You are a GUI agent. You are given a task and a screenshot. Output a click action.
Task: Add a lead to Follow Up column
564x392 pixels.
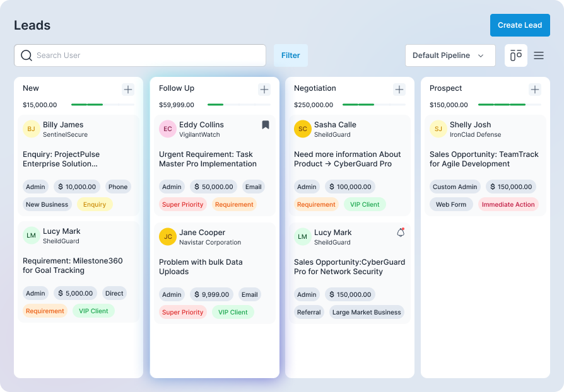264,89
